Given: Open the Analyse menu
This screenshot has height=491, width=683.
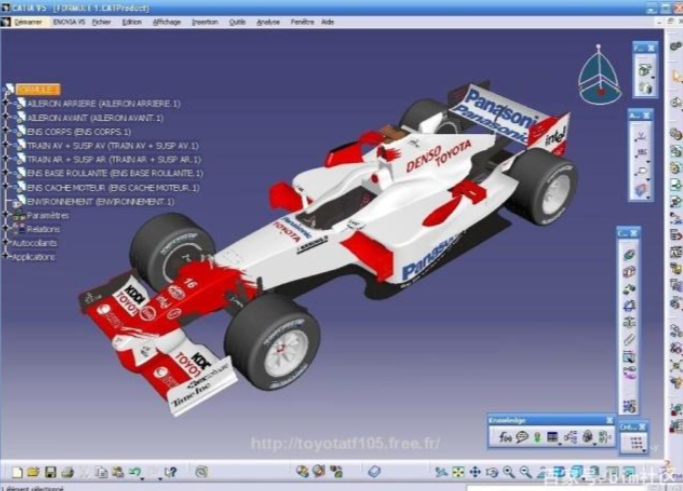Looking at the screenshot, I should [x=268, y=22].
